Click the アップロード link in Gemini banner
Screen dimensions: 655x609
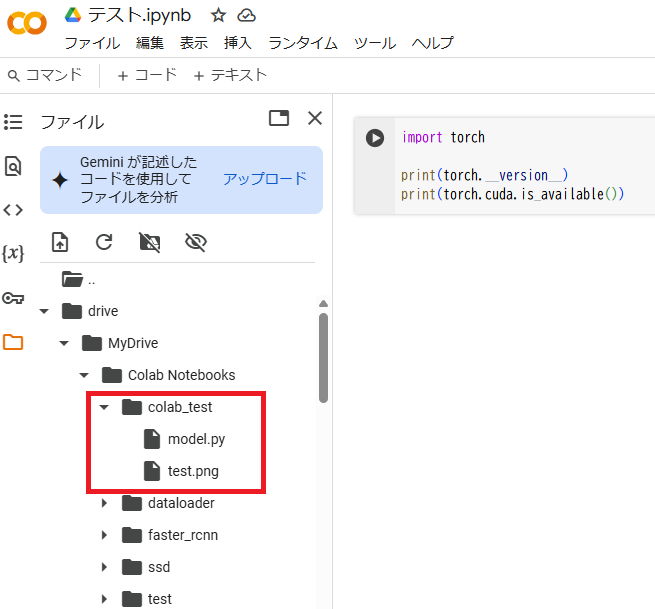pyautogui.click(x=265, y=179)
